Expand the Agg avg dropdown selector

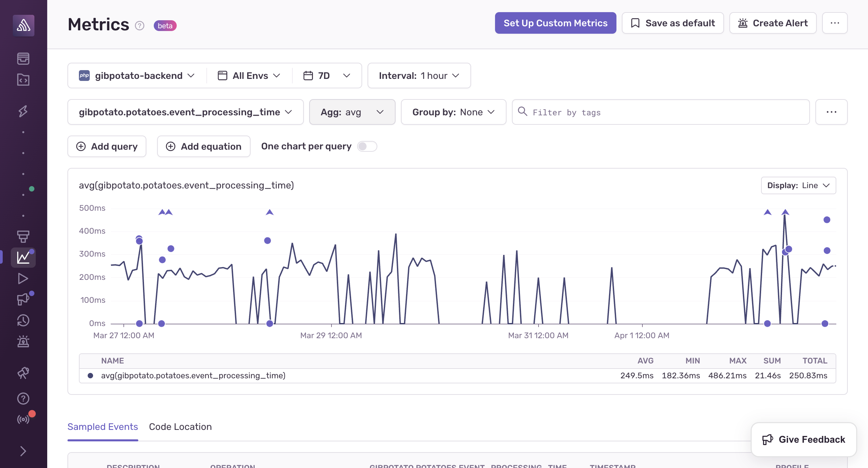point(352,112)
